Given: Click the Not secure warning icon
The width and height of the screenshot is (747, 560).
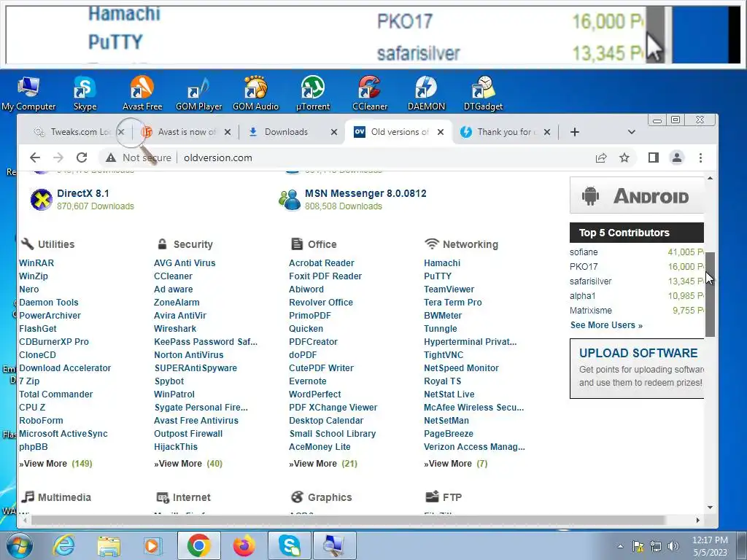Looking at the screenshot, I should point(111,157).
